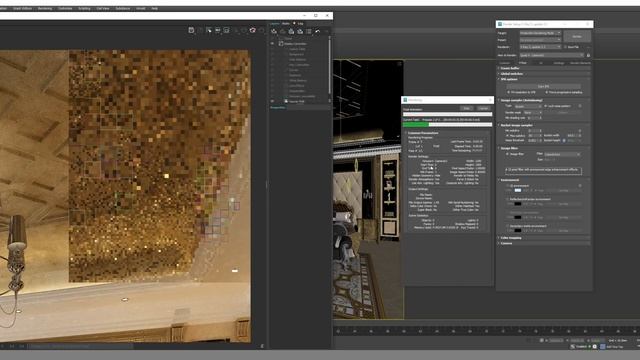Viewport: 640px width, 360px height.
Task: Toggle visibility eye of Display Correction layer
Action: 272,44
